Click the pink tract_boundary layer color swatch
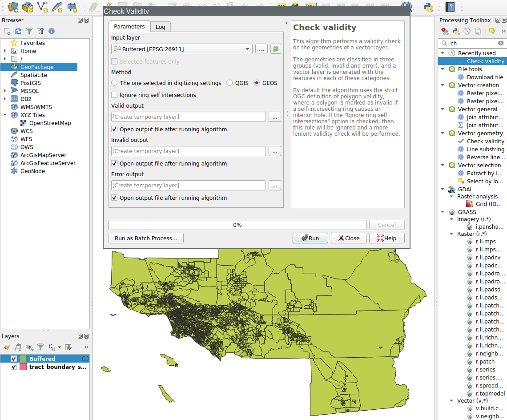507x420 pixels. 23,367
